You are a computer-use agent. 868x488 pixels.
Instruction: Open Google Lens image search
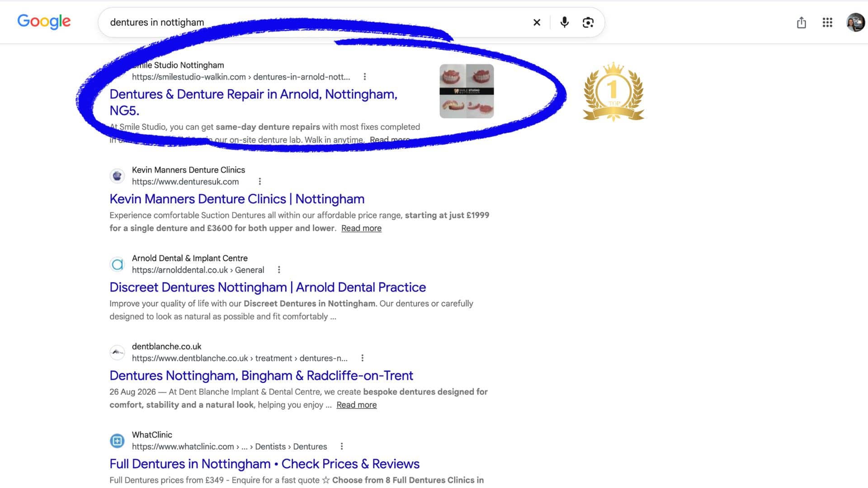coord(588,22)
